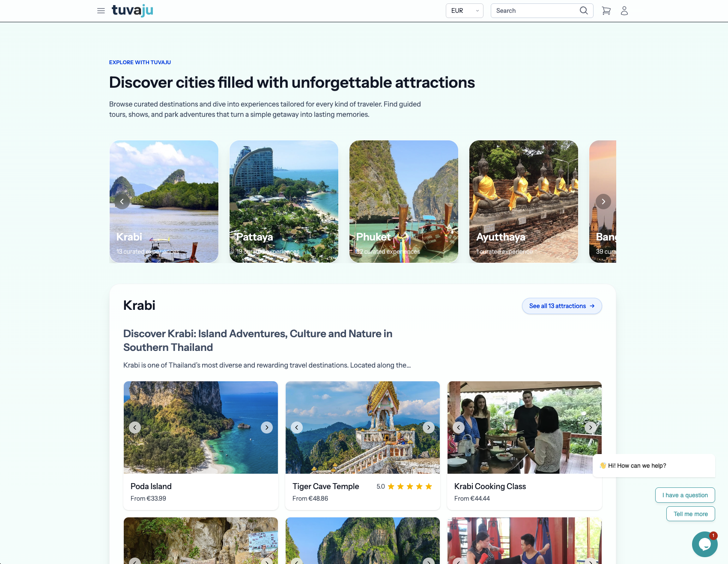Open the chat widget bubble
This screenshot has height=564, width=728.
[704, 544]
